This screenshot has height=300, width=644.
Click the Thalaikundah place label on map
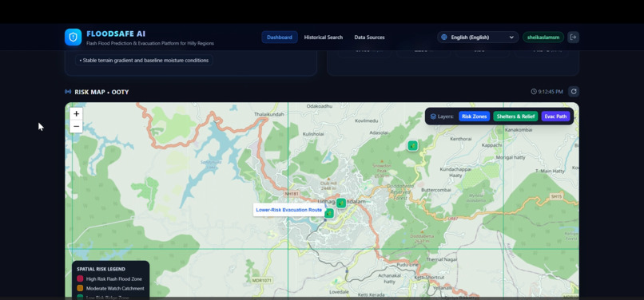[x=269, y=114]
